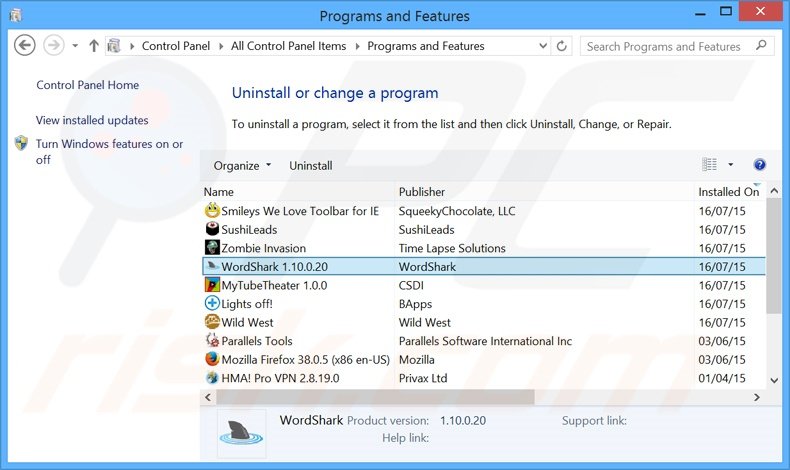Screen dimensions: 790x470
Task: Select the SushiLeads program icon
Action: tap(212, 229)
